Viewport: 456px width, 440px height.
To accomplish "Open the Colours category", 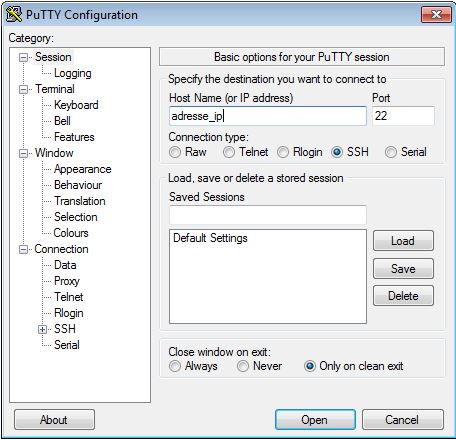I will pyautogui.click(x=71, y=233).
